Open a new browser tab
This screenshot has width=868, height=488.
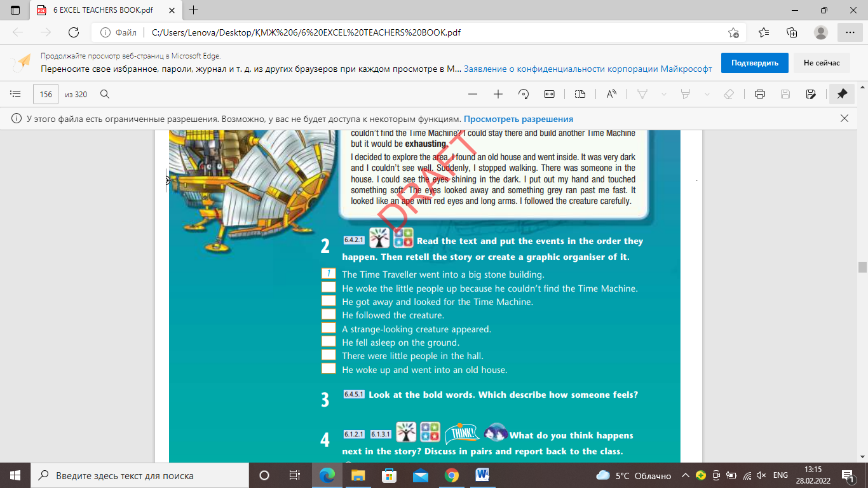tap(194, 10)
